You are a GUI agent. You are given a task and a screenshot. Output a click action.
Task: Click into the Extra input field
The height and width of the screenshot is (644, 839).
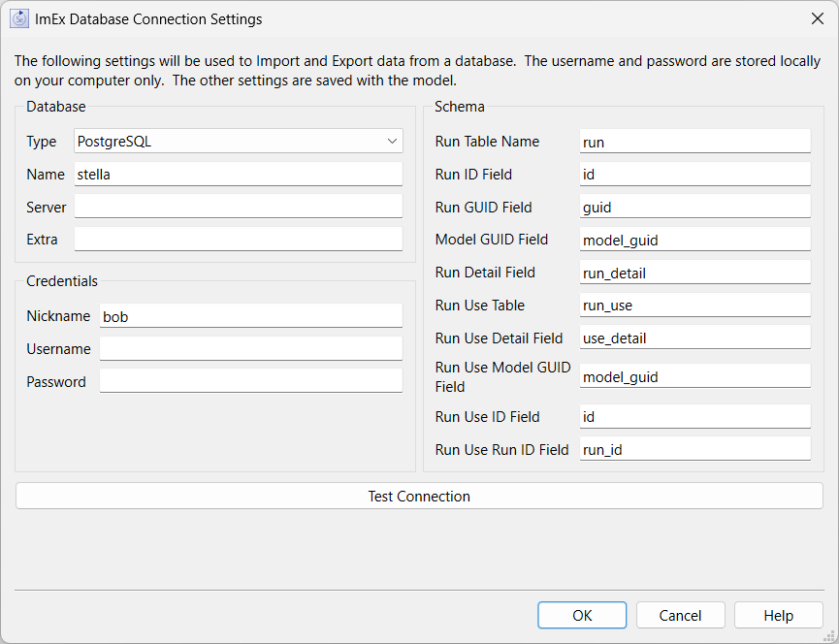pyautogui.click(x=238, y=240)
